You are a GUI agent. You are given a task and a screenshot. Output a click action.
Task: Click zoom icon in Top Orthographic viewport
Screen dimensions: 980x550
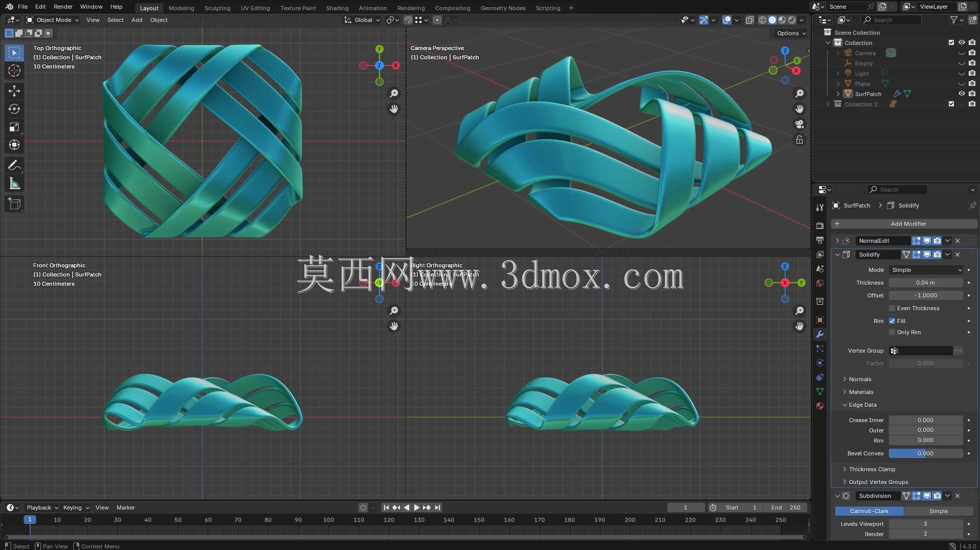(394, 94)
